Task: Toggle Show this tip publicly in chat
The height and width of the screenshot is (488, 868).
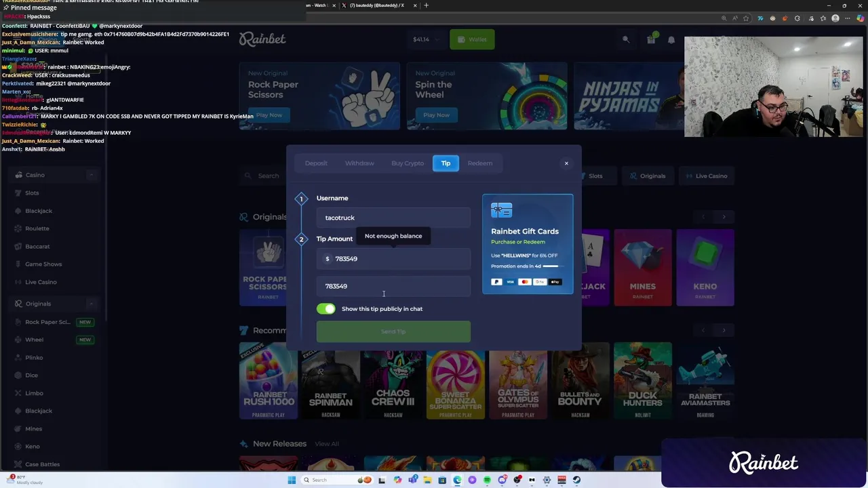Action: tap(326, 309)
